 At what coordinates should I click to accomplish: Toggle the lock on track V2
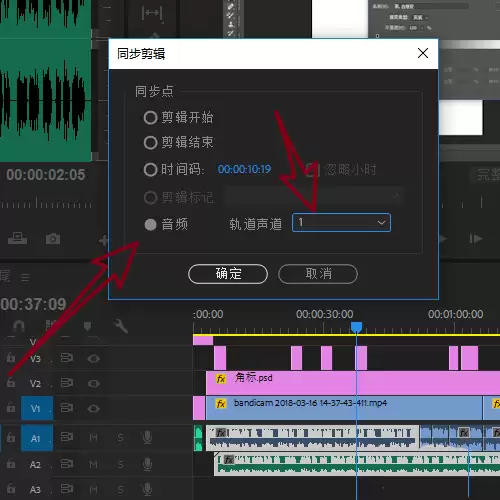(x=11, y=383)
